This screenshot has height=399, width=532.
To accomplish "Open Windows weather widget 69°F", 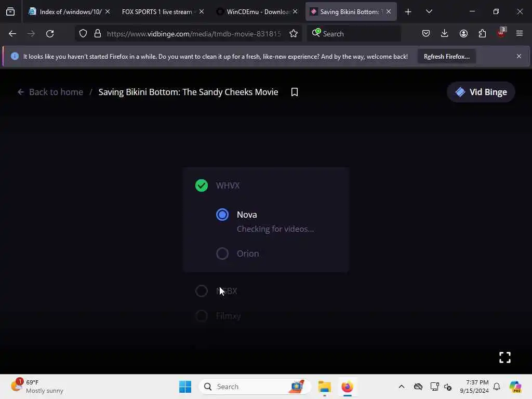I will 37,387.
